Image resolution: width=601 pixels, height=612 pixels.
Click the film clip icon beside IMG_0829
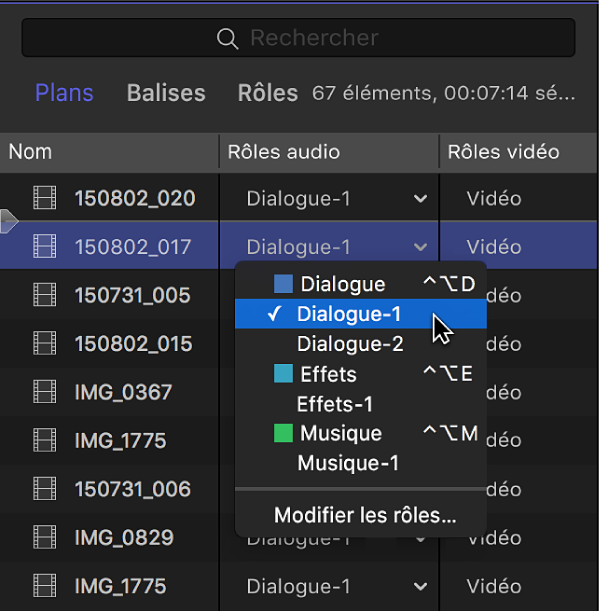click(45, 538)
